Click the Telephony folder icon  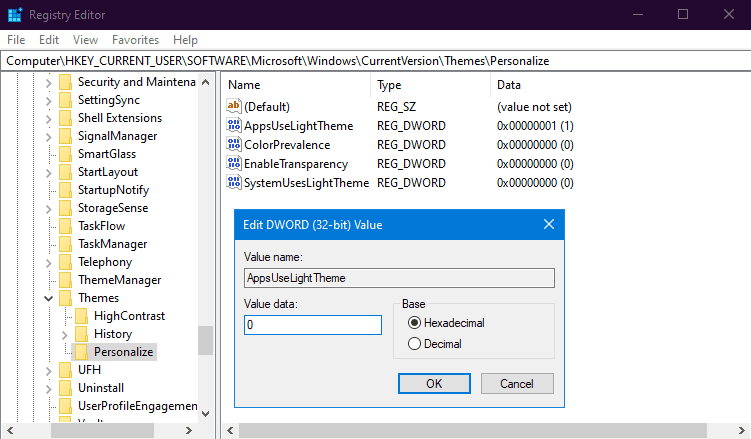(x=66, y=262)
